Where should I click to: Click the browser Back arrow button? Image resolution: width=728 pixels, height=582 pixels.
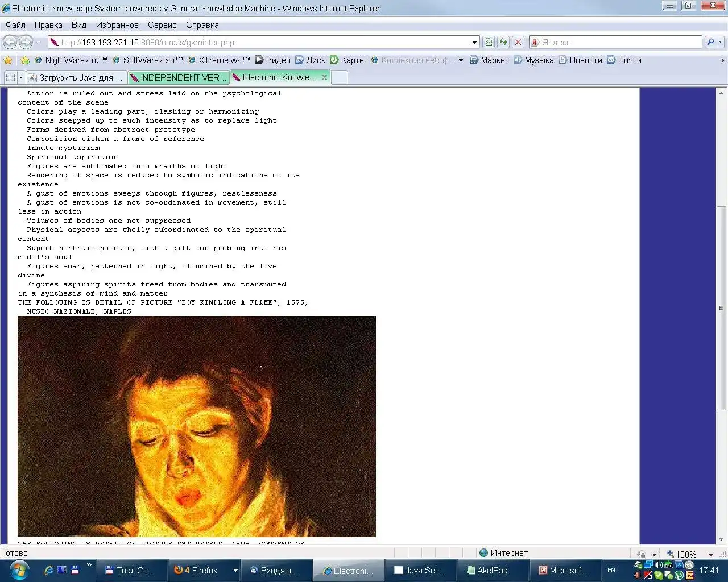click(x=10, y=42)
